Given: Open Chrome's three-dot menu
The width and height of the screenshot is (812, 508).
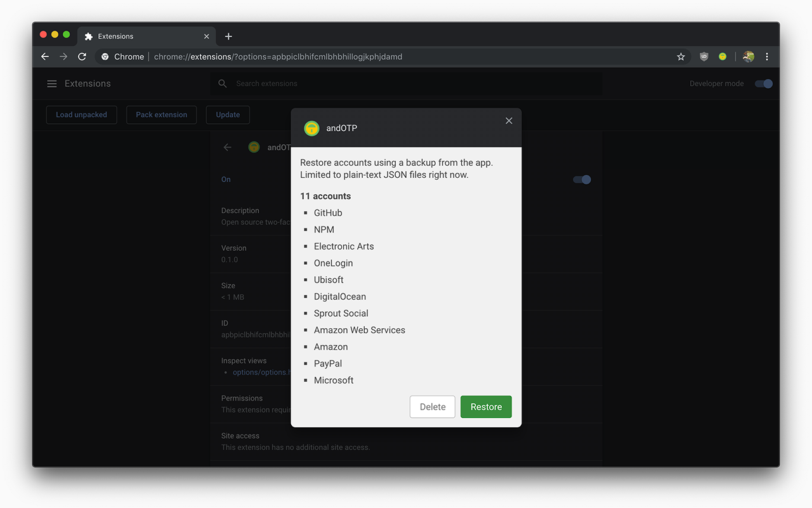Looking at the screenshot, I should pos(767,57).
